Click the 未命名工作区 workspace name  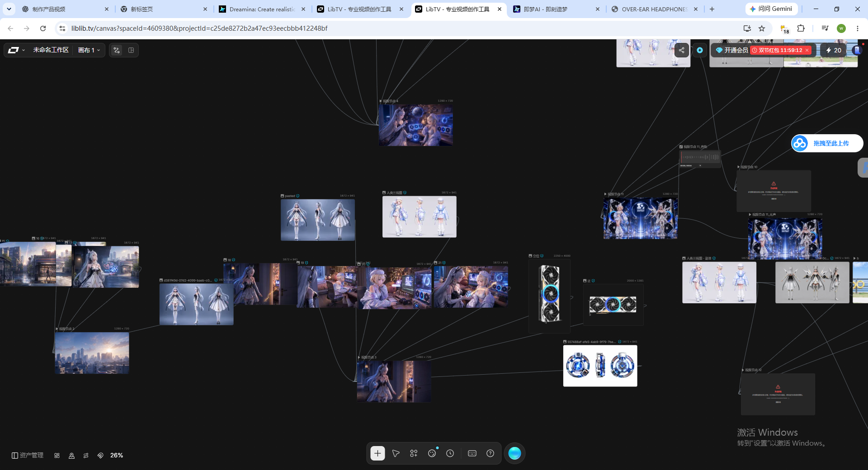click(x=51, y=50)
